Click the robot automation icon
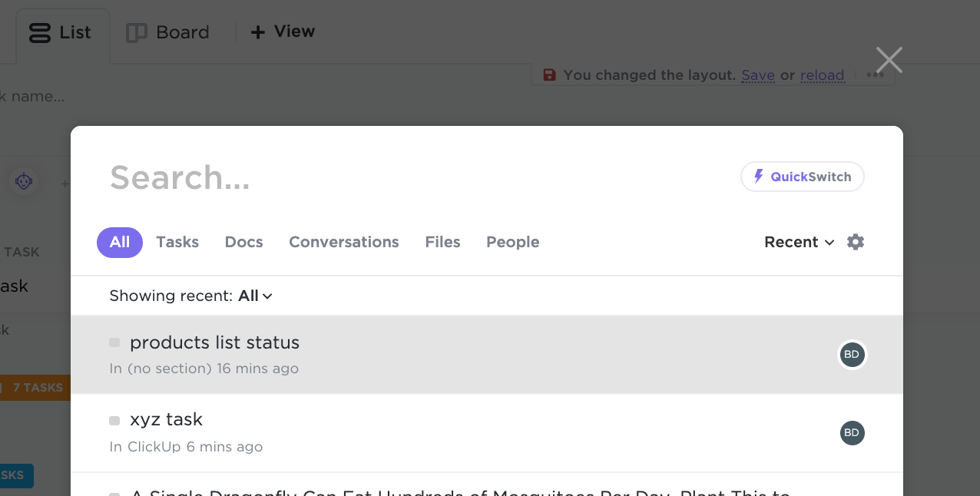Screen dimensions: 980x496 (x=25, y=182)
